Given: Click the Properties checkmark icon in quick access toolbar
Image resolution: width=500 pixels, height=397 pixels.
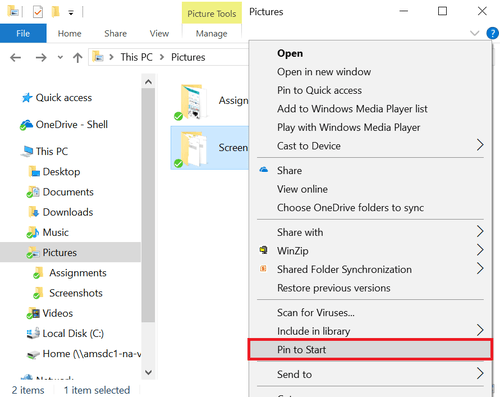Looking at the screenshot, I should [x=38, y=12].
